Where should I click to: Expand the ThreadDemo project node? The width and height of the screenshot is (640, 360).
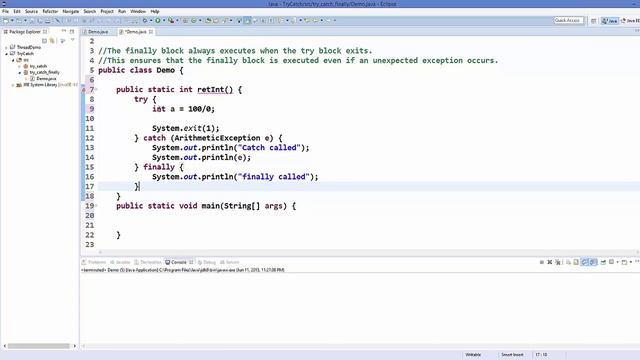click(x=7, y=47)
